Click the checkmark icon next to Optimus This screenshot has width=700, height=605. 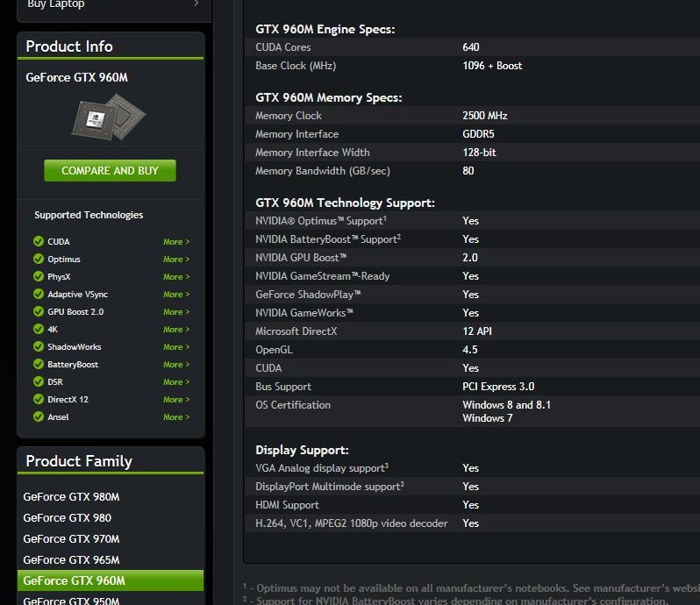pyautogui.click(x=39, y=259)
